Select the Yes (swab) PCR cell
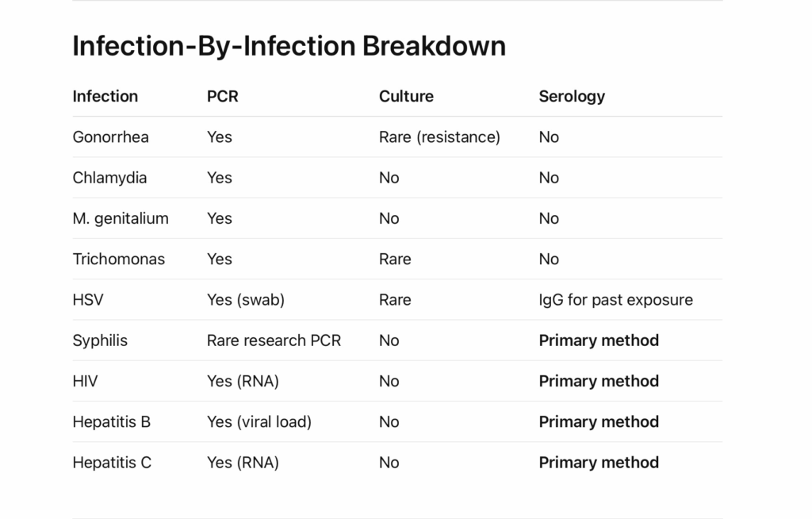812x519 pixels. (245, 300)
